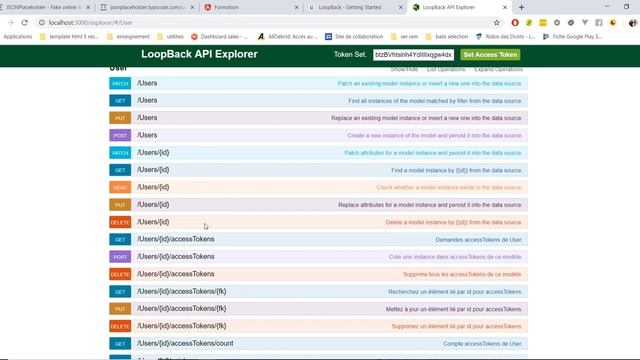Close the Formation tab
Screen dimensions: 640x360
coord(297,7)
